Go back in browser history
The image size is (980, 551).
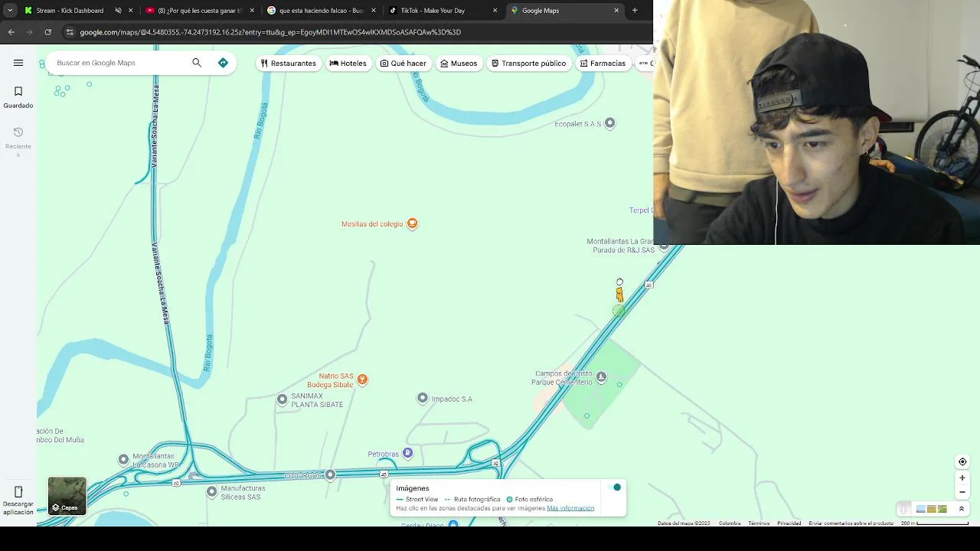(x=11, y=32)
